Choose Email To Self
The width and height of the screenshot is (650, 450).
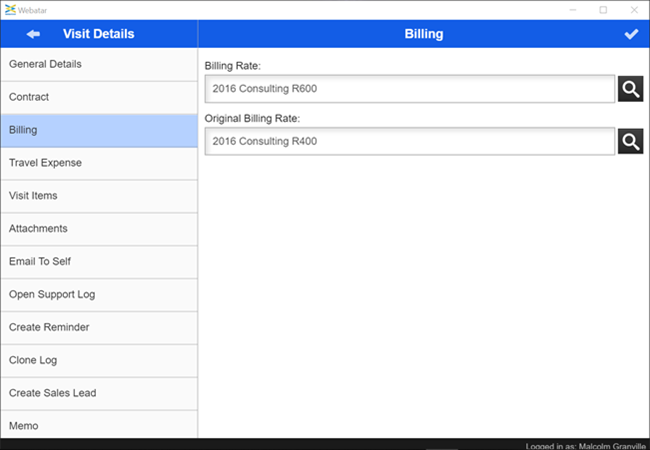coord(99,262)
